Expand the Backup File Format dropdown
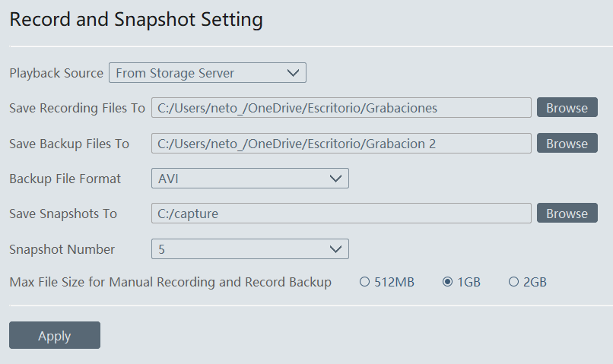Viewport: 613px width, 364px height. (249, 179)
